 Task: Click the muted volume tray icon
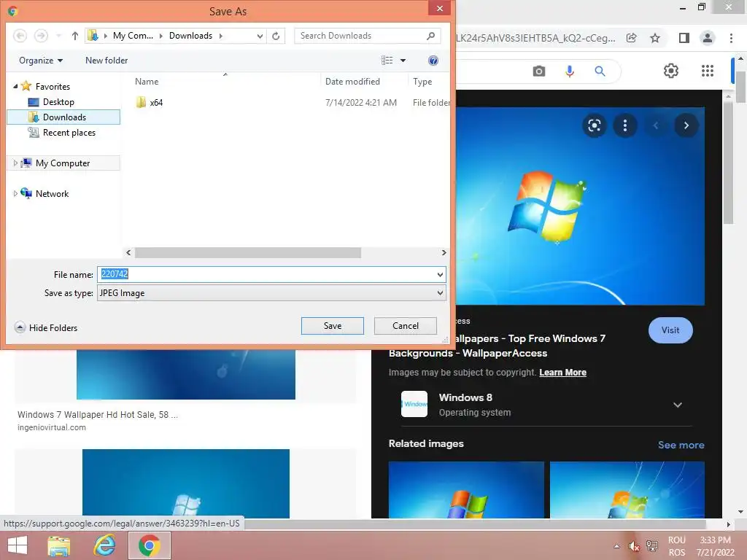(x=634, y=546)
